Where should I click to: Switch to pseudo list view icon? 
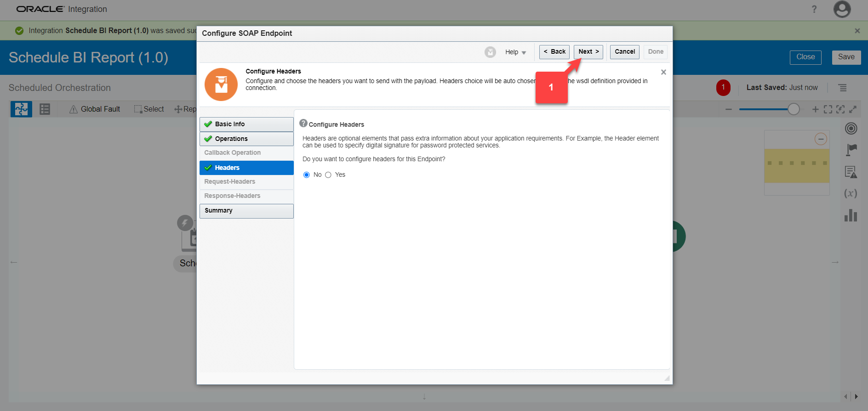[x=45, y=109]
